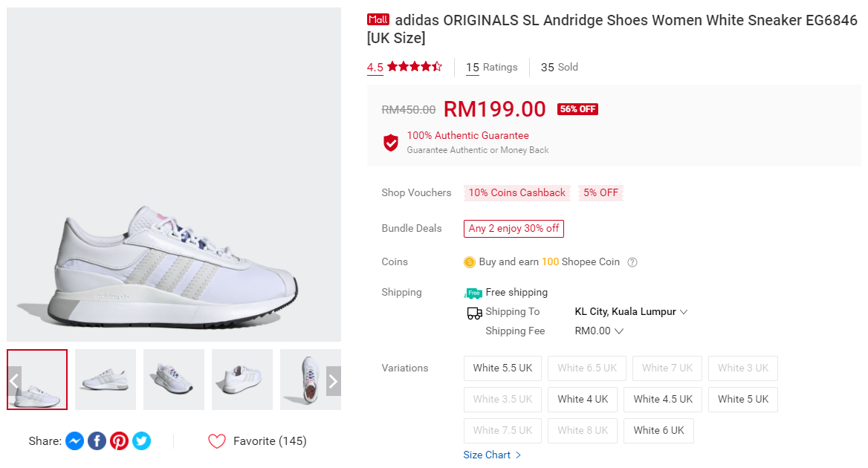Viewport: 868px width, 468px height.
Task: Select White 5.5 UK size variation
Action: point(503,368)
